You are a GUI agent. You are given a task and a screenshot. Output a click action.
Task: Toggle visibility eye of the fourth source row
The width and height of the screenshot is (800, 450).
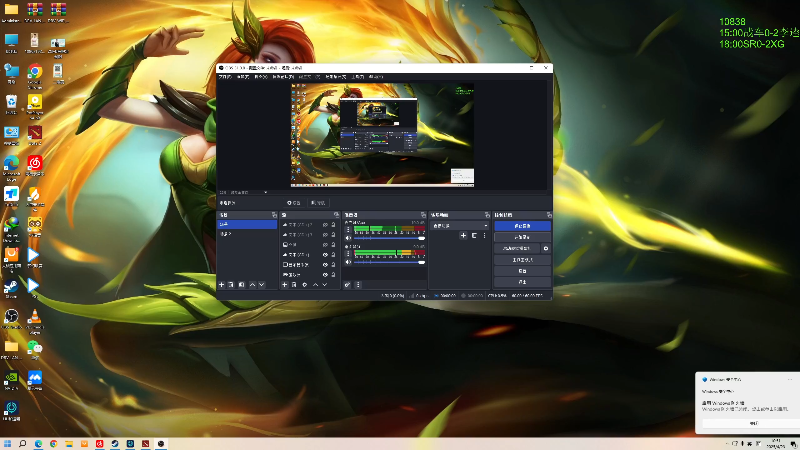coord(325,255)
